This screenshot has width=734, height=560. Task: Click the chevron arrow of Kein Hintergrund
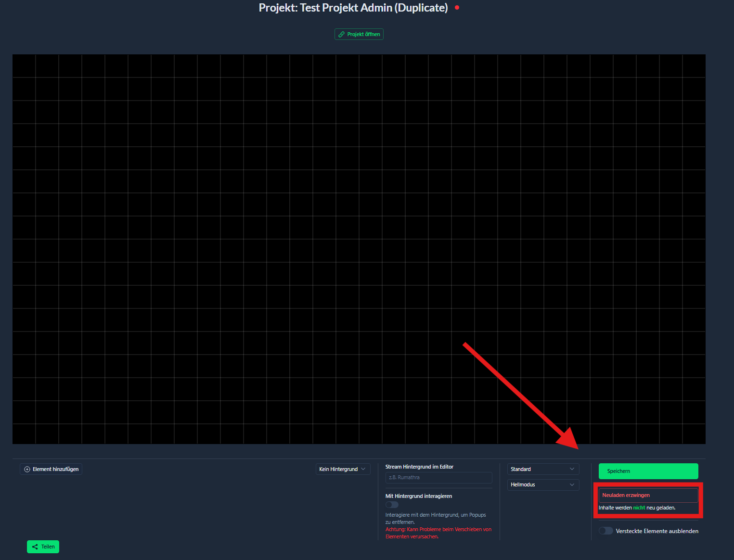[363, 469]
